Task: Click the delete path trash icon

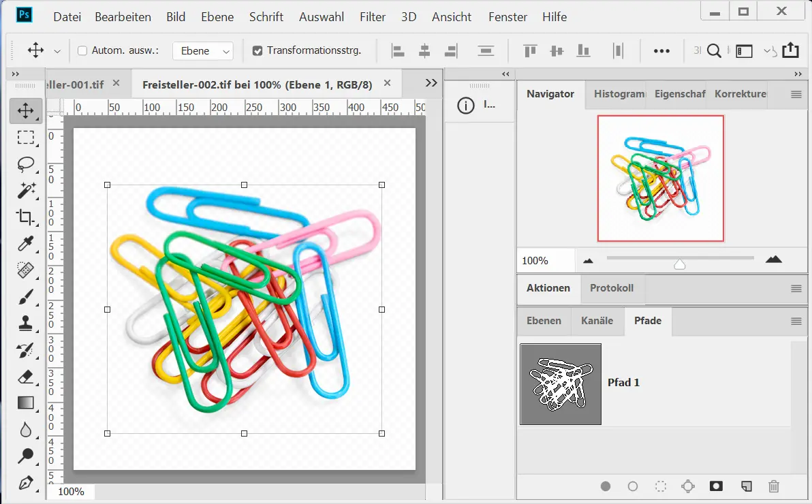Action: coord(774,486)
